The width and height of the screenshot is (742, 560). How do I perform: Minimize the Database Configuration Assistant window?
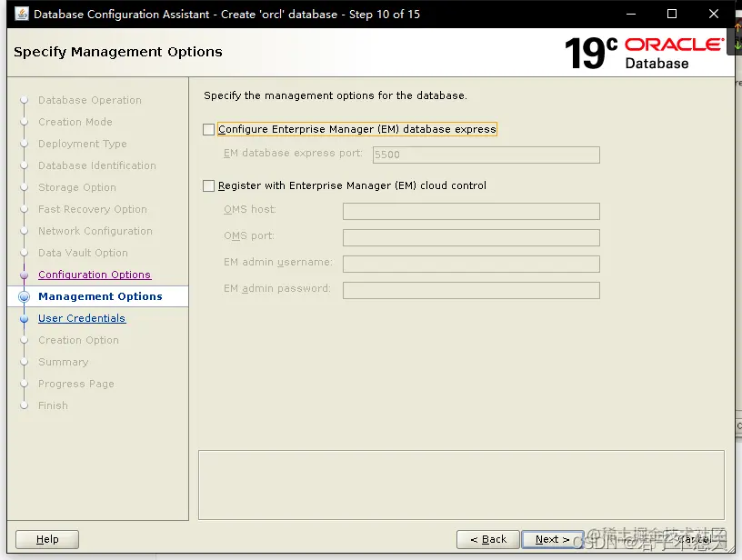631,14
